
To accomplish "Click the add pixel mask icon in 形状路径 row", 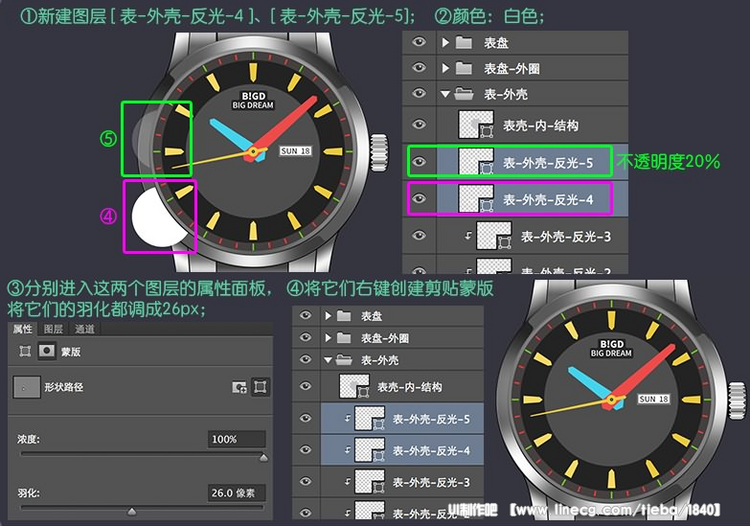I will click(239, 387).
